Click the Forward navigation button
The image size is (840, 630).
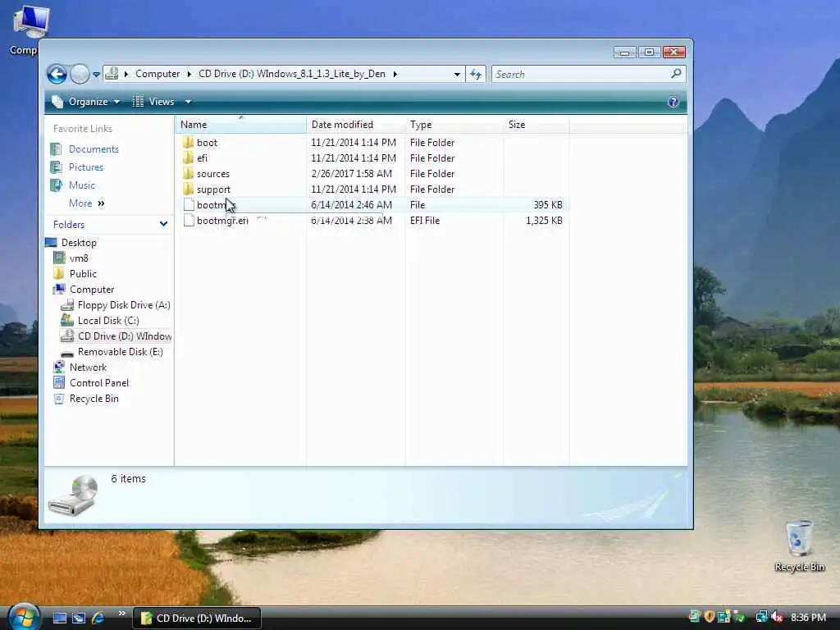(80, 74)
